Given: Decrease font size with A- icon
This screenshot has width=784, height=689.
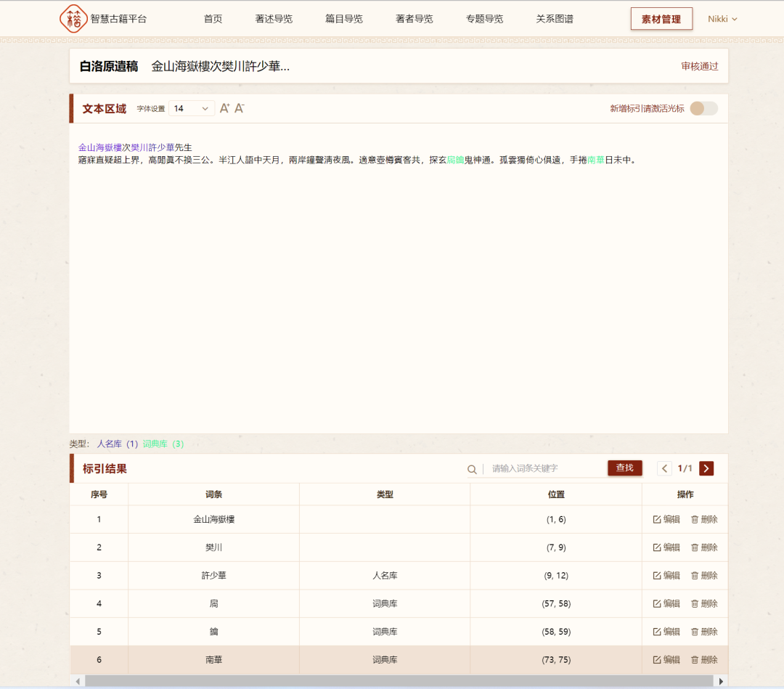Looking at the screenshot, I should (x=240, y=108).
